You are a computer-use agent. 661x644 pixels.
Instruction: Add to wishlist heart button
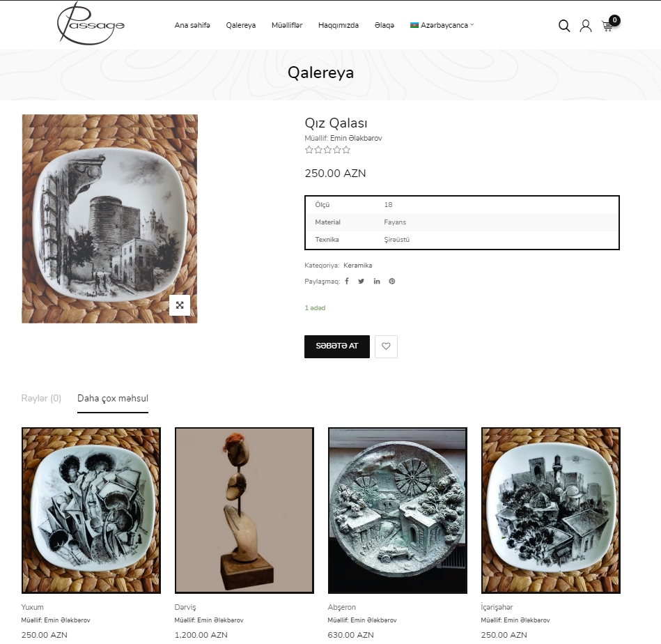tap(386, 346)
